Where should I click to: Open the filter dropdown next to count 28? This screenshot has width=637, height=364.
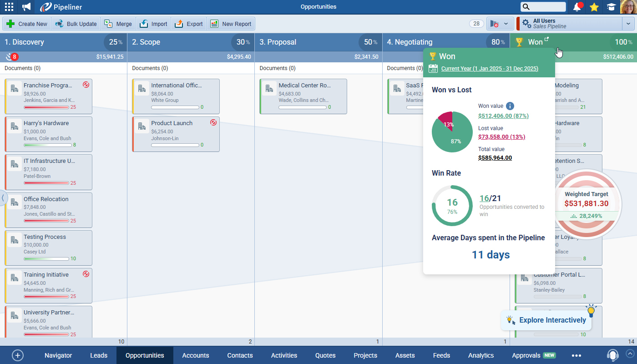tap(500, 24)
